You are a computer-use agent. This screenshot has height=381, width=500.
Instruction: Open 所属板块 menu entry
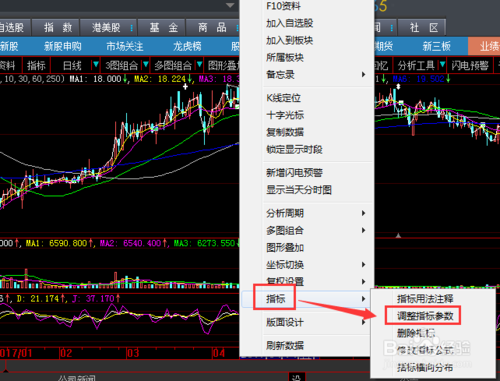coord(285,57)
